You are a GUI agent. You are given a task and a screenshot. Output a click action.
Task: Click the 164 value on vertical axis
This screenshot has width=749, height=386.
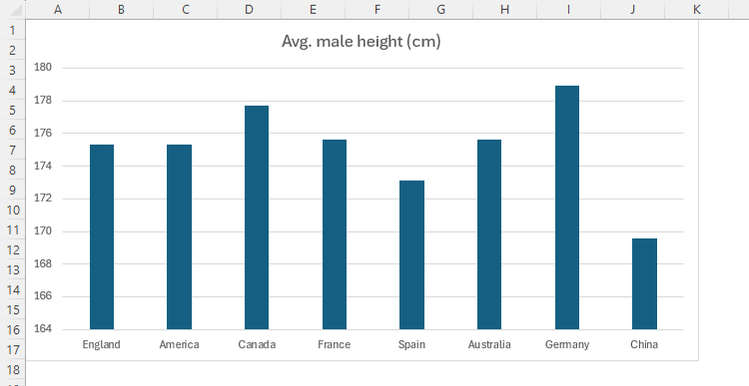[x=43, y=329]
